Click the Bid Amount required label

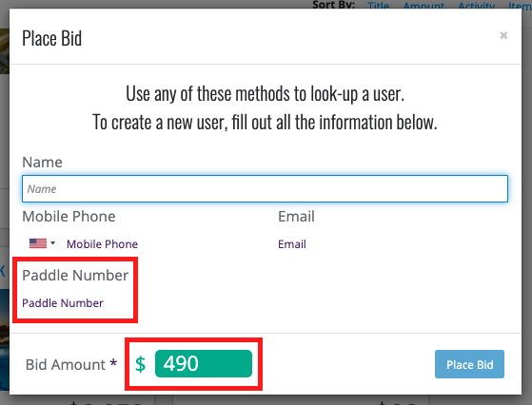[x=71, y=365]
